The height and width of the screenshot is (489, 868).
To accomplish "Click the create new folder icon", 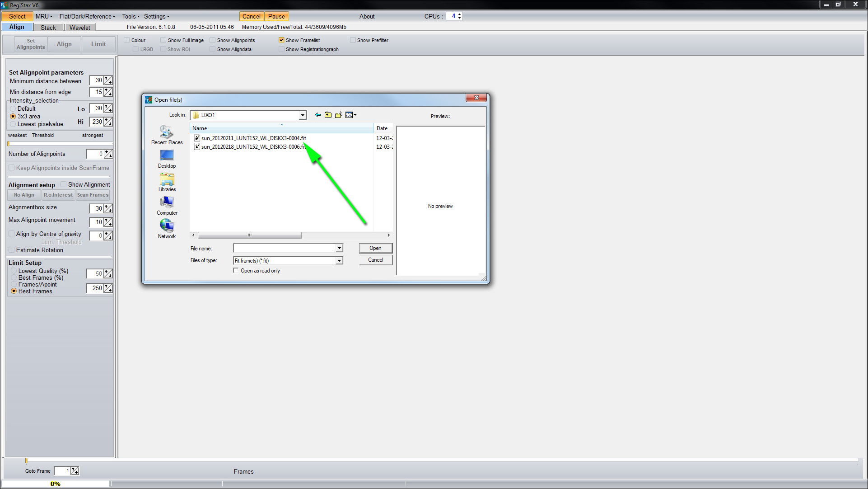I will [x=338, y=115].
